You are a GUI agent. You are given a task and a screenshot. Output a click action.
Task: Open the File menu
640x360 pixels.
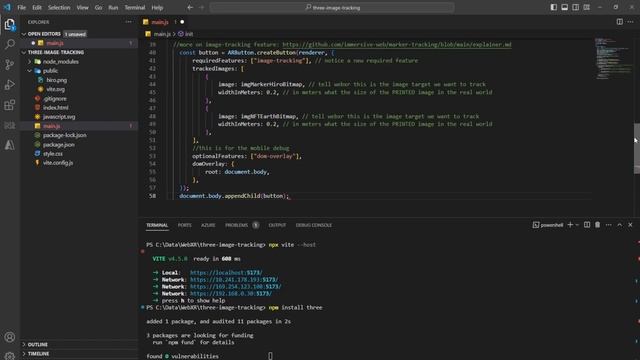pos(22,7)
